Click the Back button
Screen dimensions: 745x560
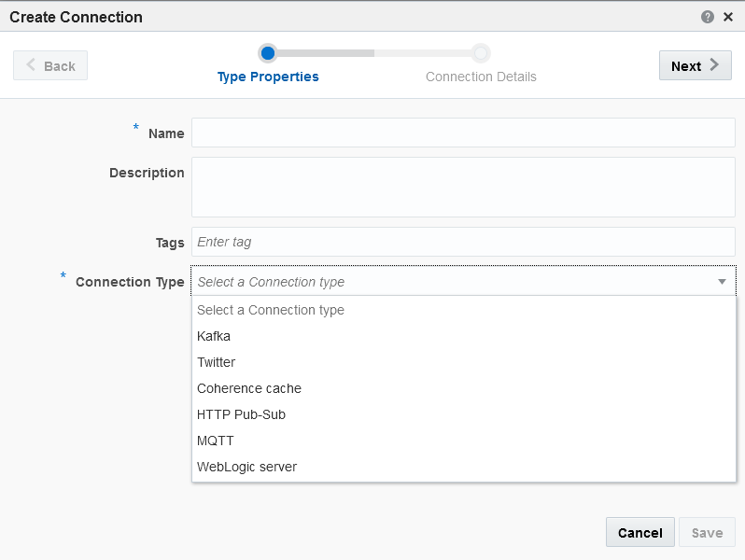50,65
